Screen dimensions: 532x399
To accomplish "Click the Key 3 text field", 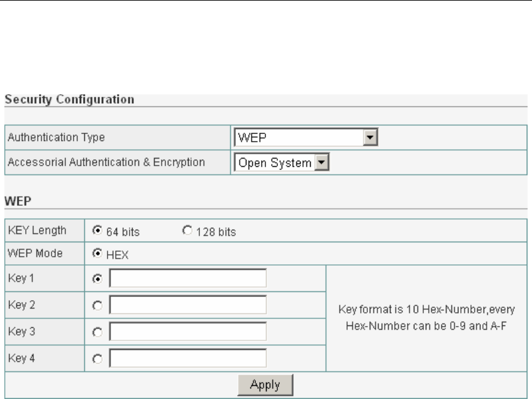I will click(x=187, y=332).
